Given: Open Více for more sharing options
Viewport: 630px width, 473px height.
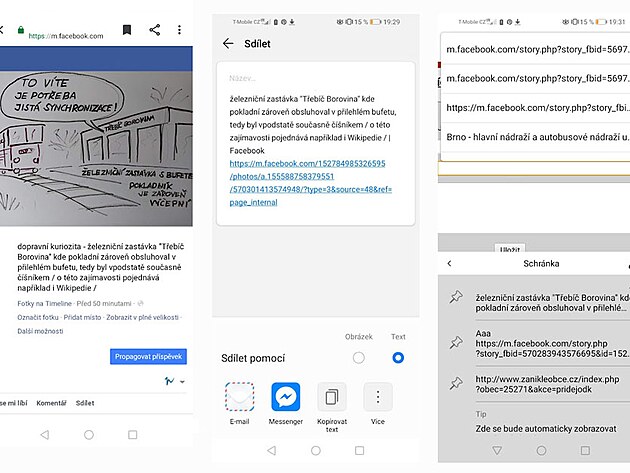Looking at the screenshot, I should pyautogui.click(x=378, y=398).
